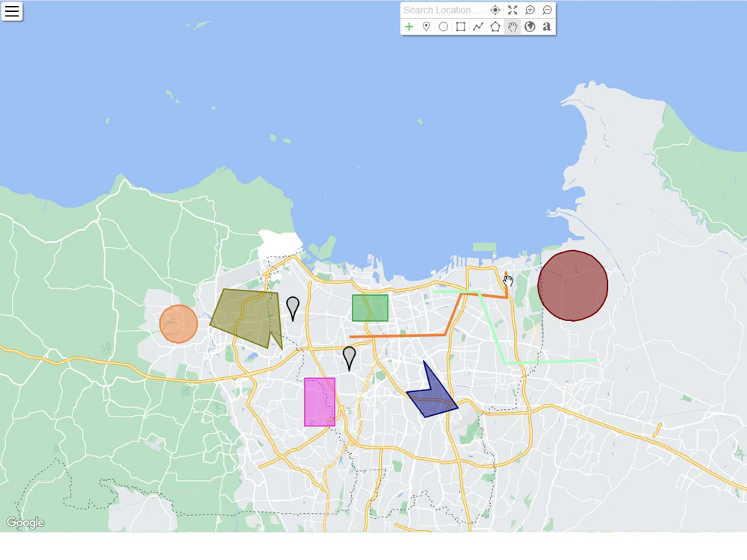The height and width of the screenshot is (560, 747).
Task: Toggle fullscreen expand arrows icon
Action: [512, 10]
